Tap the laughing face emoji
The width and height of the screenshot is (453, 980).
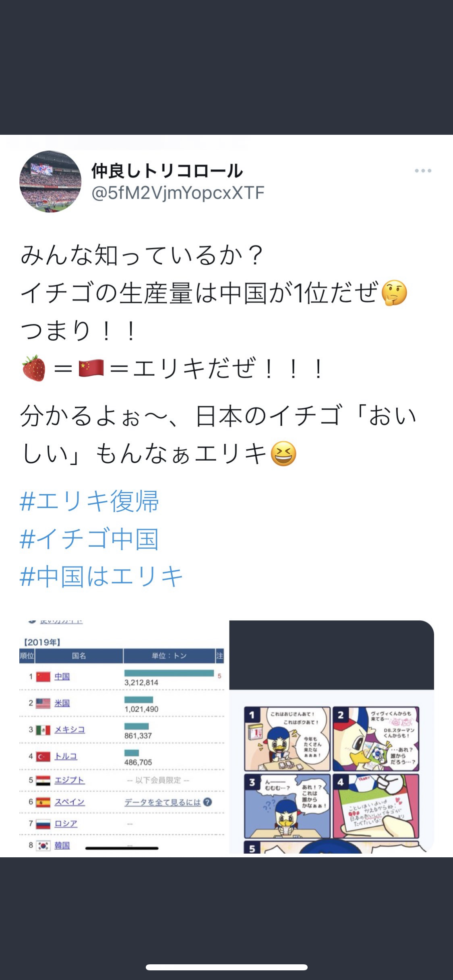(x=283, y=453)
